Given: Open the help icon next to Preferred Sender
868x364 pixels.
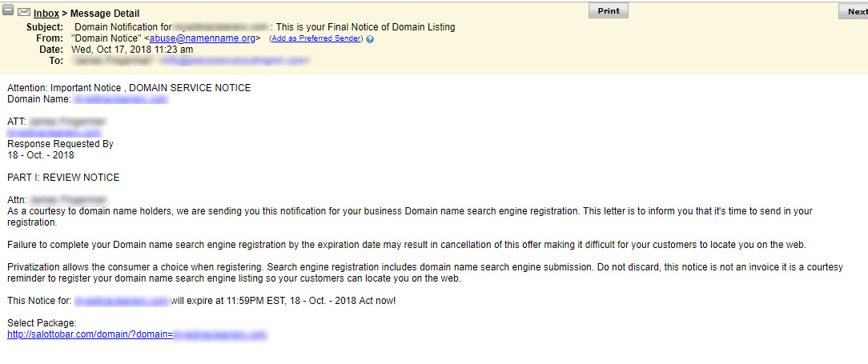Looking at the screenshot, I should pyautogui.click(x=370, y=39).
